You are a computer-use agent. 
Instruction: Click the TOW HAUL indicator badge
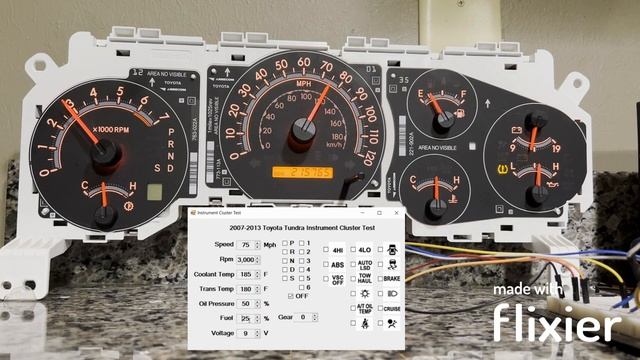[x=364, y=278]
